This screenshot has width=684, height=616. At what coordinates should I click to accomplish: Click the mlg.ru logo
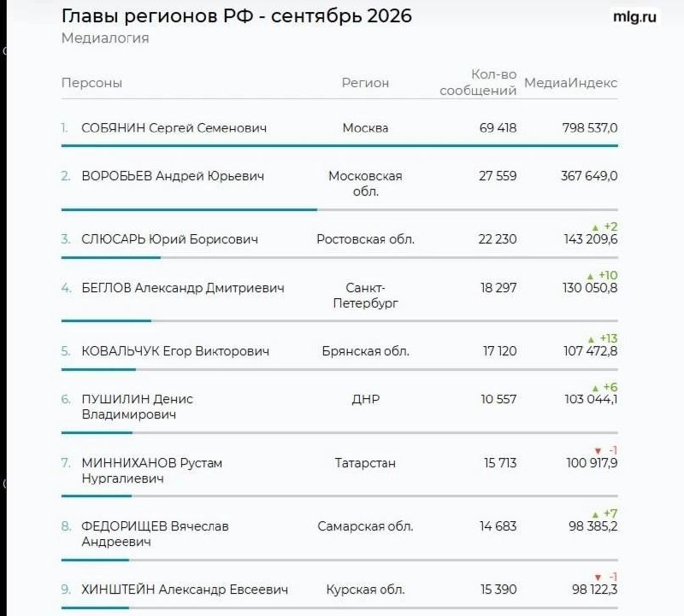click(634, 16)
